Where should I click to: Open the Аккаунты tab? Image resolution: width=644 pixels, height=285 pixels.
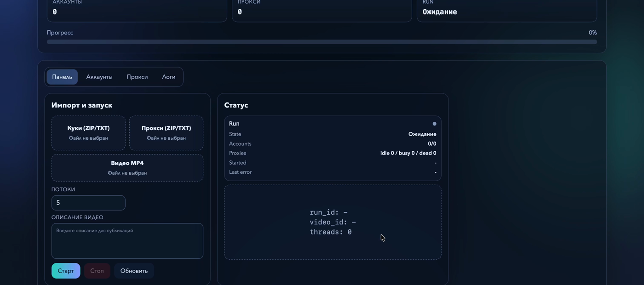(99, 77)
